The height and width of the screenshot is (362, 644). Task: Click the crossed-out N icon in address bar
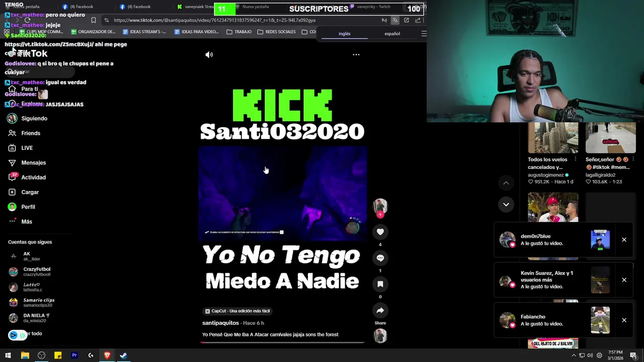(x=384, y=20)
